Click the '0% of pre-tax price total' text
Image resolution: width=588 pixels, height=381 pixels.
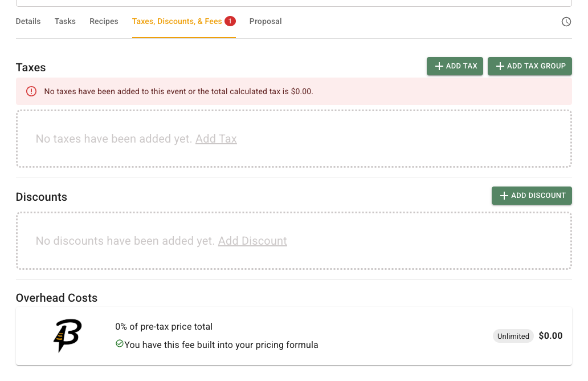point(164,327)
